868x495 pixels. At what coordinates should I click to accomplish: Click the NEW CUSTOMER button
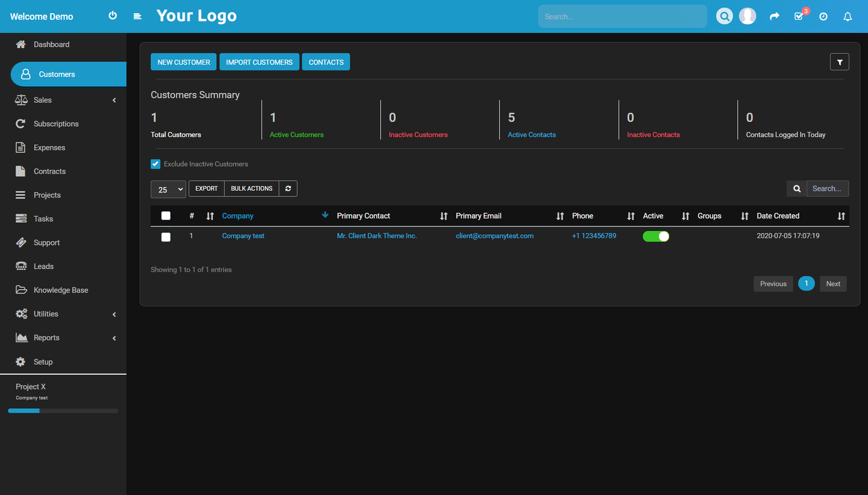(x=183, y=61)
